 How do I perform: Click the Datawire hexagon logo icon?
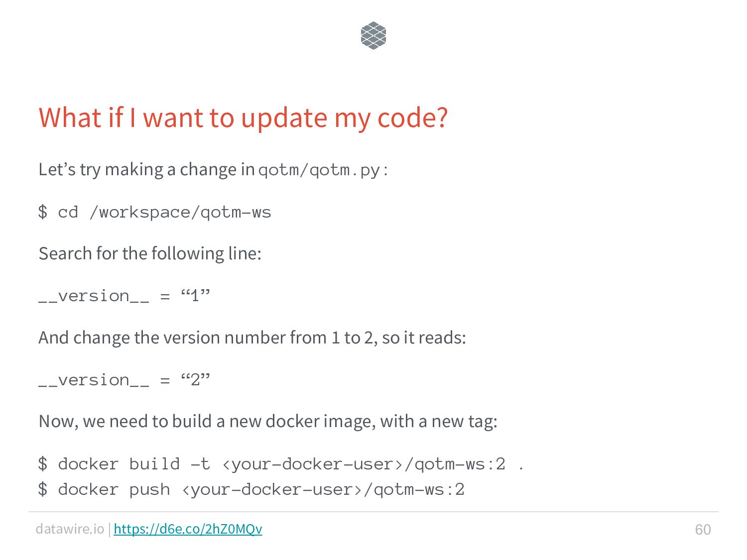373,35
